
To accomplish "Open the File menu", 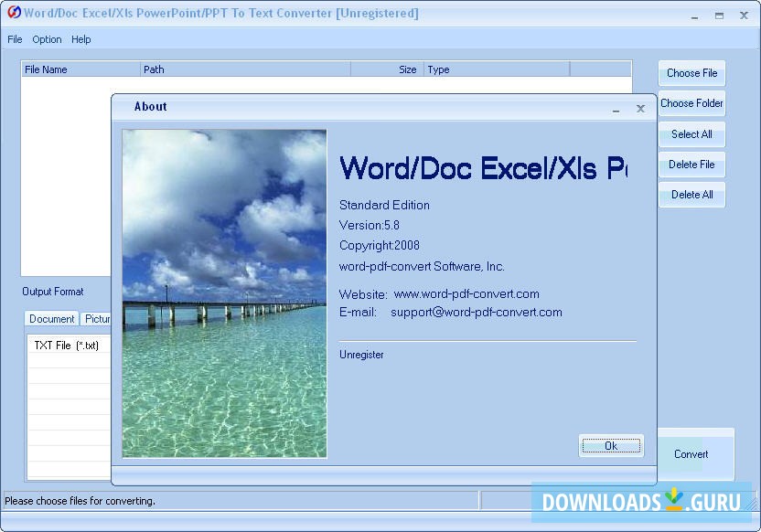I will 15,39.
